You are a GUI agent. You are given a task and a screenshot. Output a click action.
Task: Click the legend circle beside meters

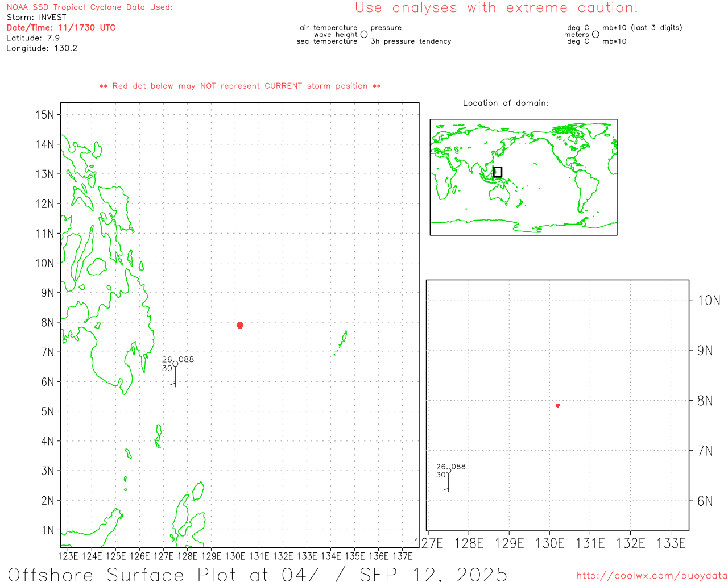click(595, 35)
